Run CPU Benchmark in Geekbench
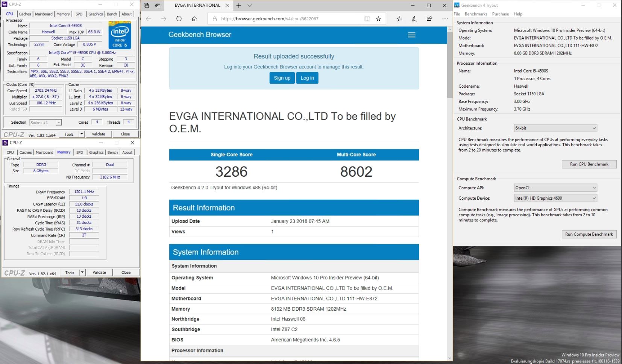 (x=589, y=164)
